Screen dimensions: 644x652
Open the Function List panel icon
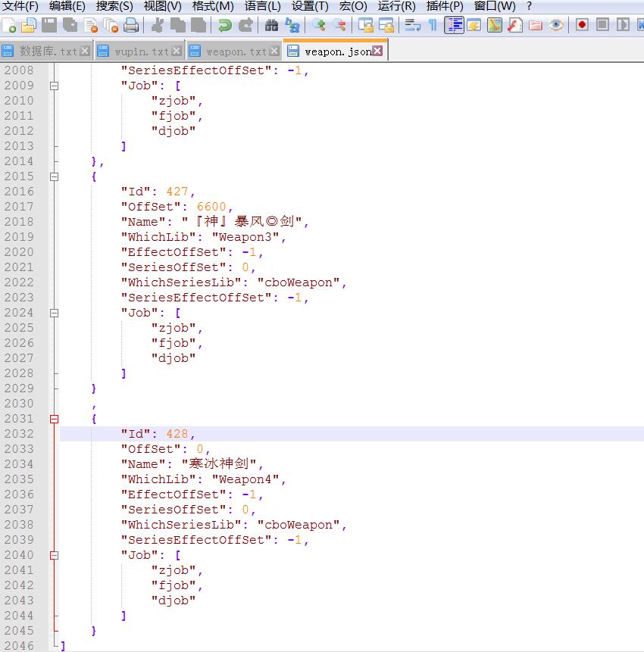515,25
